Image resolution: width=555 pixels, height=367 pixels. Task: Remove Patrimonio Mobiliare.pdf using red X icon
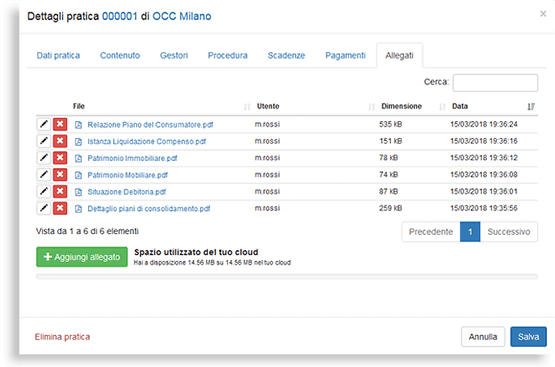click(x=60, y=174)
